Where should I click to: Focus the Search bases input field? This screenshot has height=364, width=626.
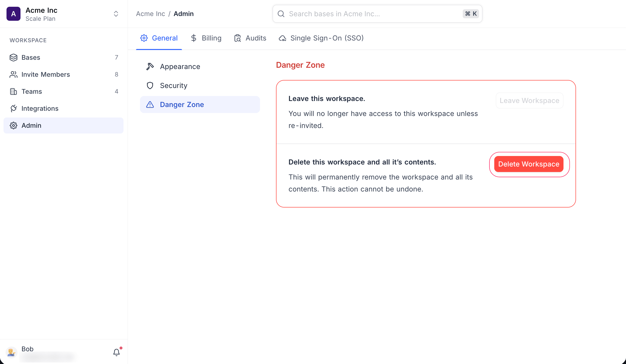tap(377, 14)
